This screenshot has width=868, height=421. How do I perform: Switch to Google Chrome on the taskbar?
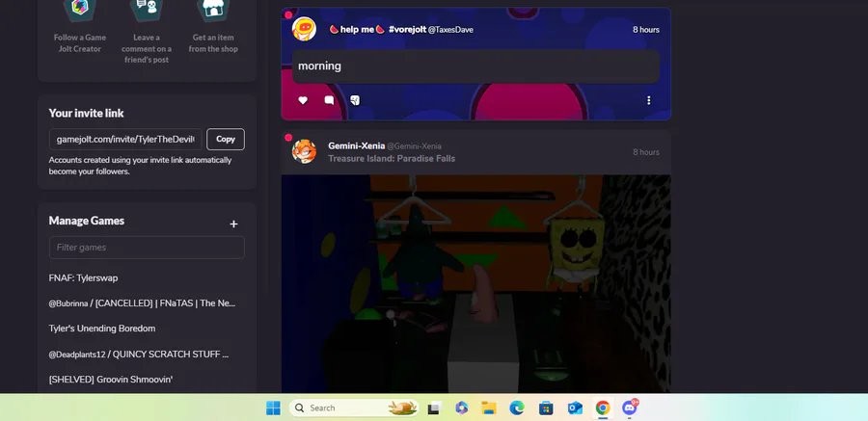click(602, 408)
